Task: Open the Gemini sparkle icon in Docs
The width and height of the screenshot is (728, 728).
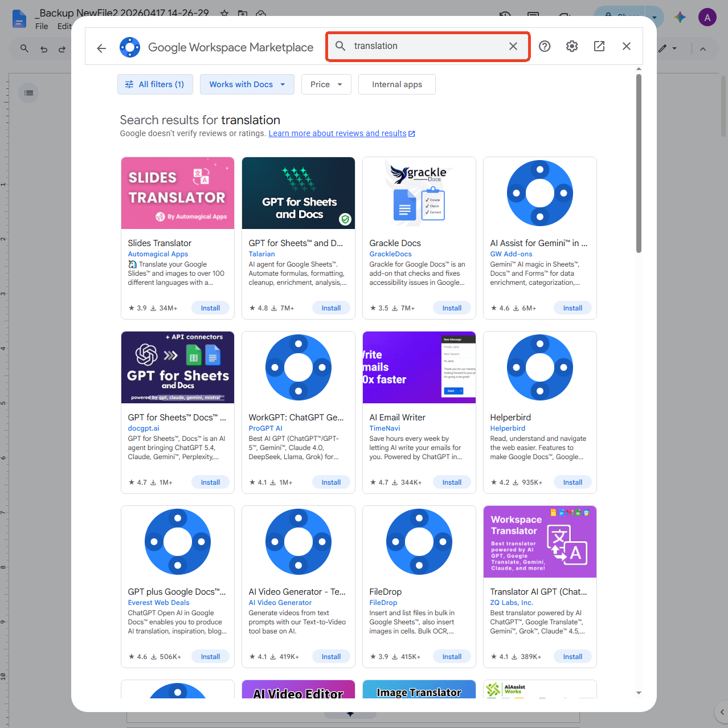Action: click(680, 17)
